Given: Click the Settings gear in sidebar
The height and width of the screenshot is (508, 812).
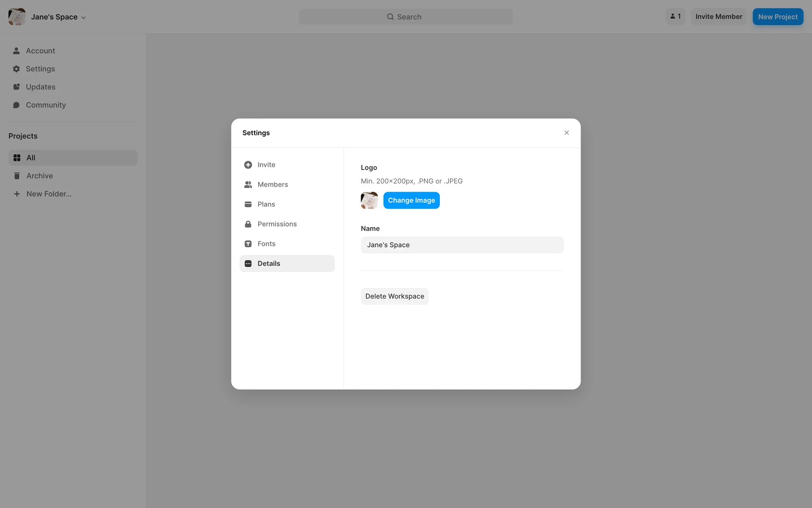Looking at the screenshot, I should tap(16, 69).
